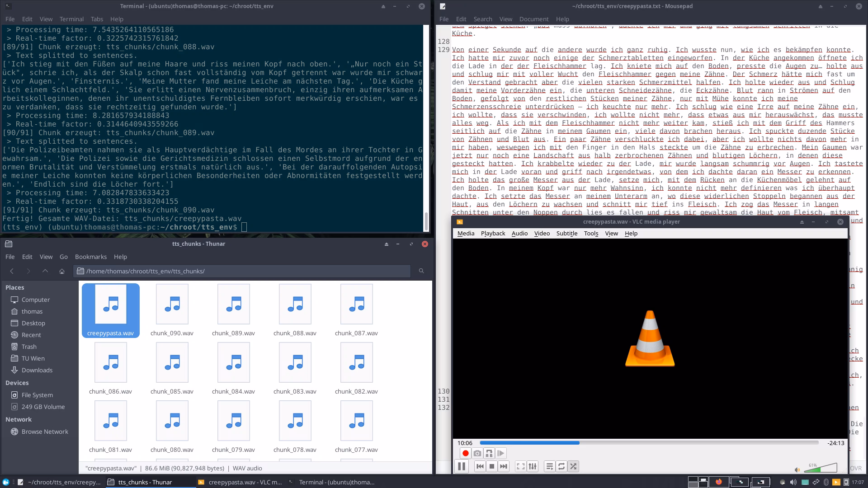Viewport: 868px width, 488px height.
Task: Take a snapshot in VLC
Action: tap(477, 453)
